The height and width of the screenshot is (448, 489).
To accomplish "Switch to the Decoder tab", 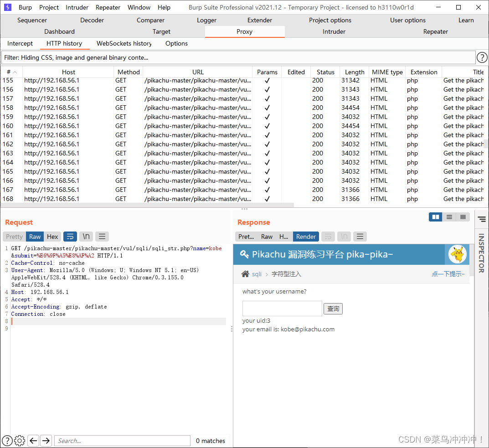I will tap(92, 20).
